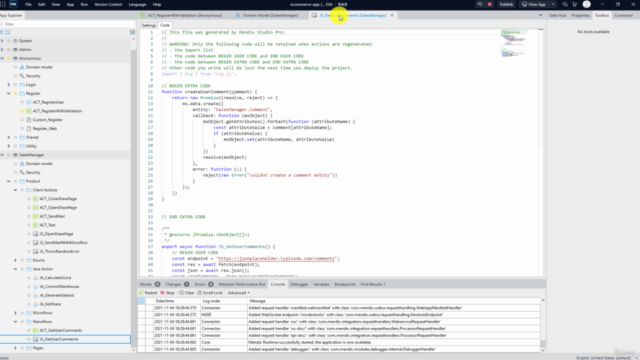Image resolution: width=640 pixels, height=360 pixels.
Task: Toggle the marker circle next to Enums folder
Action: [22, 260]
